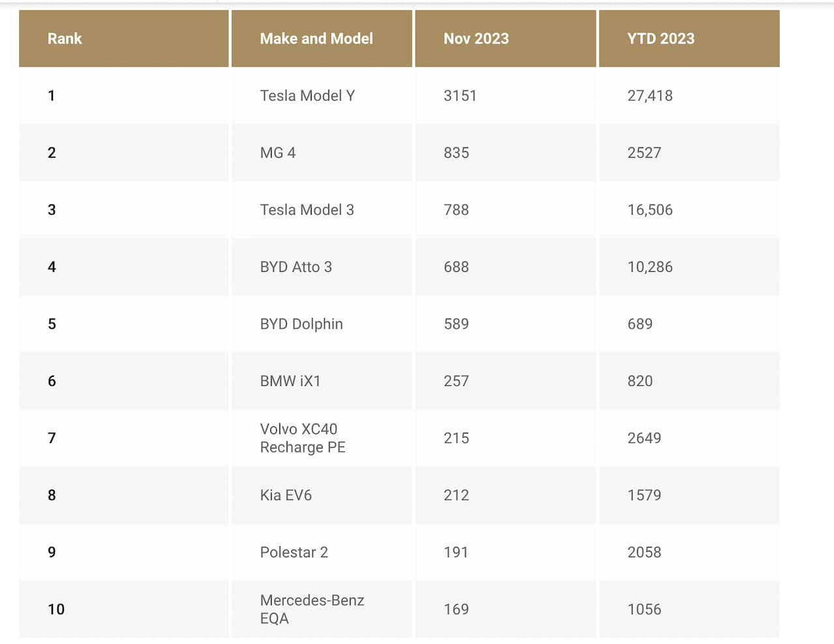
Task: Select the BYD Atto 3 cell
Action: coord(296,267)
